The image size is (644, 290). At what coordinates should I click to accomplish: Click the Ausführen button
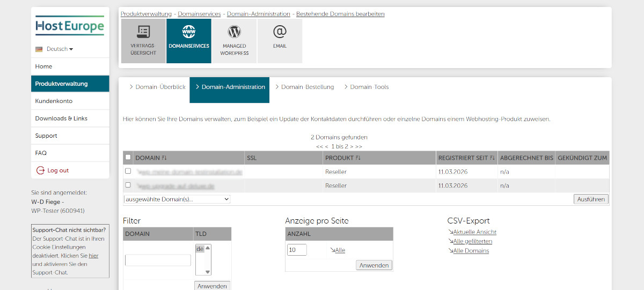[x=591, y=199]
